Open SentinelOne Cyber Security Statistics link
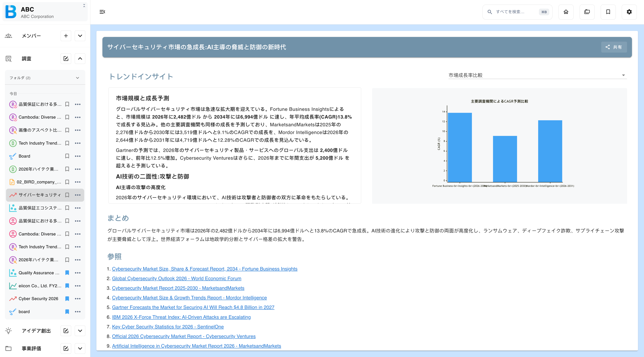The image size is (644, 357). click(x=168, y=327)
